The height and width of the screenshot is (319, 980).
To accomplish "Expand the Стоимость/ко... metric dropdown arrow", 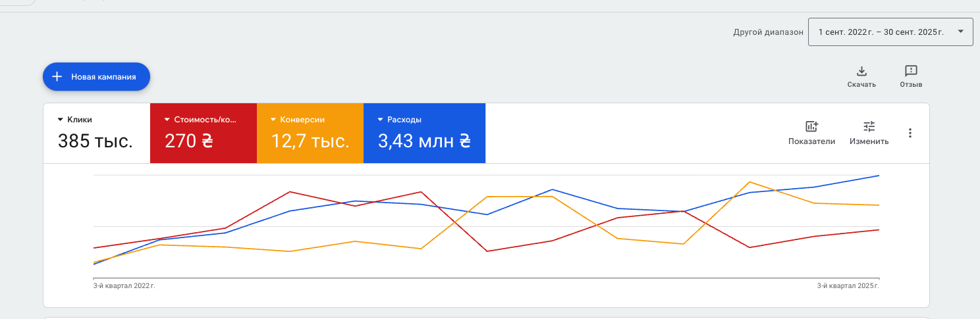I will (167, 120).
